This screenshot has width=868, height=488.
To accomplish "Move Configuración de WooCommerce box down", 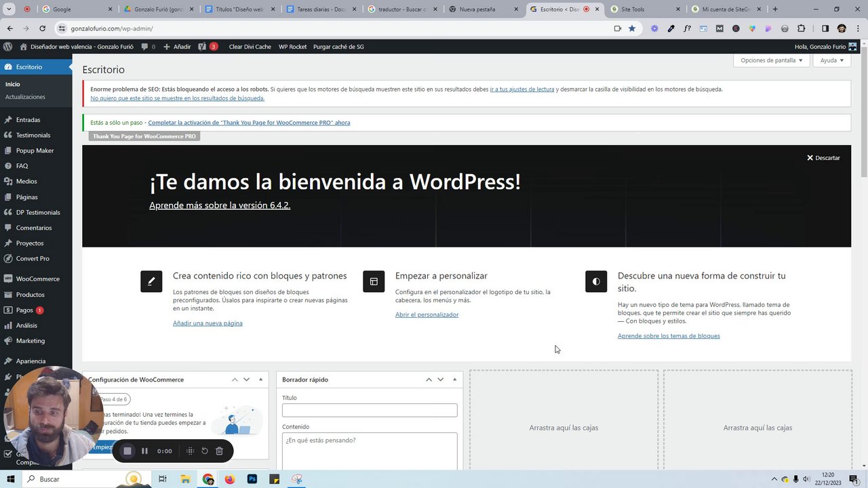I will (247, 380).
